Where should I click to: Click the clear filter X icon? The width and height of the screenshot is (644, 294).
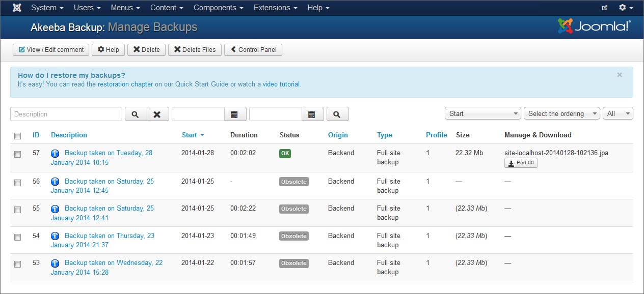coord(157,113)
